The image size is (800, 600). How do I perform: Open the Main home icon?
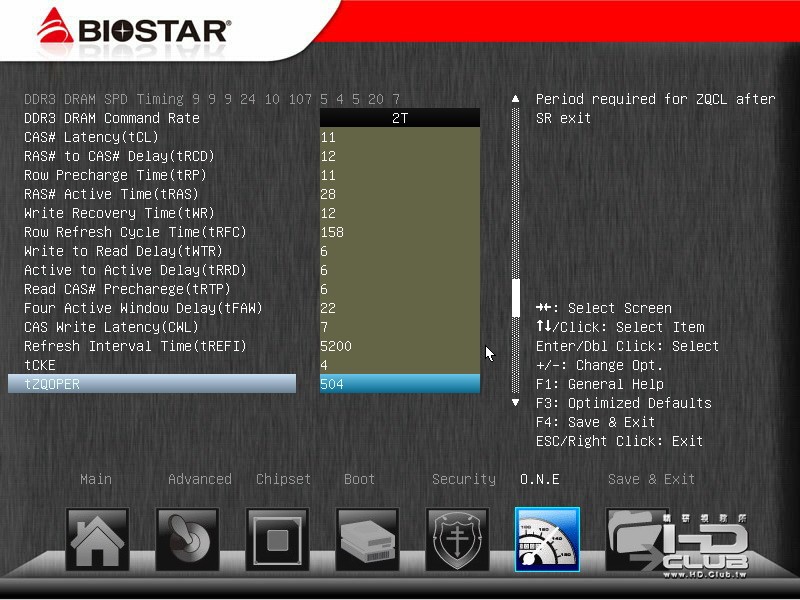[x=97, y=539]
